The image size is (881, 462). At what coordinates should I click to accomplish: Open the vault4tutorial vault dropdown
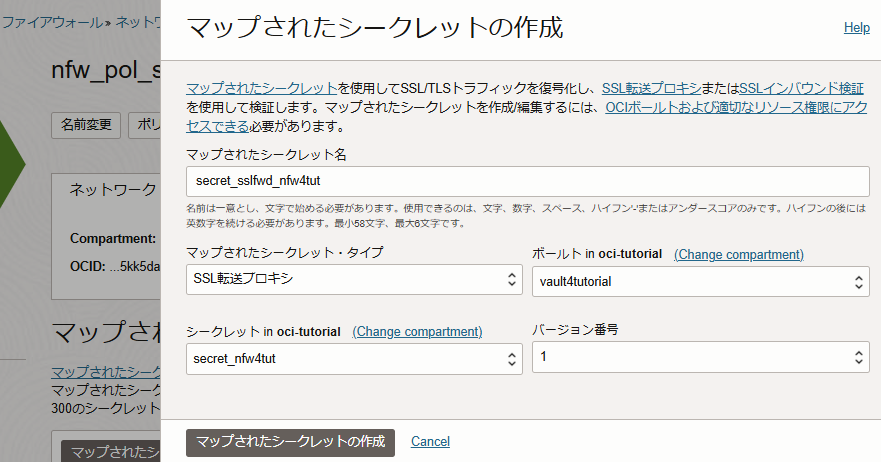click(699, 281)
